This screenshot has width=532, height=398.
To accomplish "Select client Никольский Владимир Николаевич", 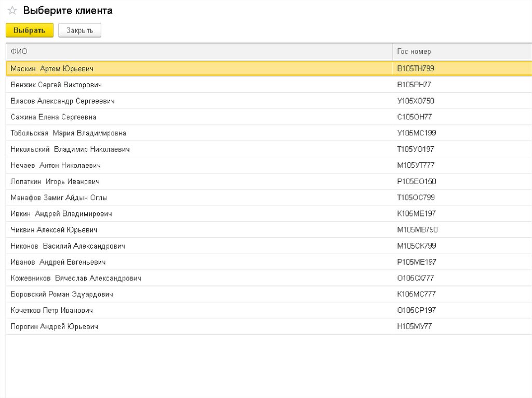I will tap(70, 149).
